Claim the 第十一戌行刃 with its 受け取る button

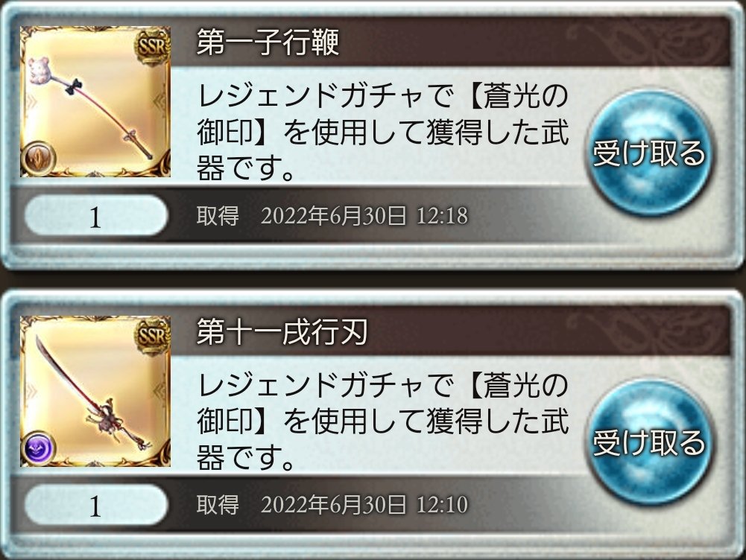point(649,442)
